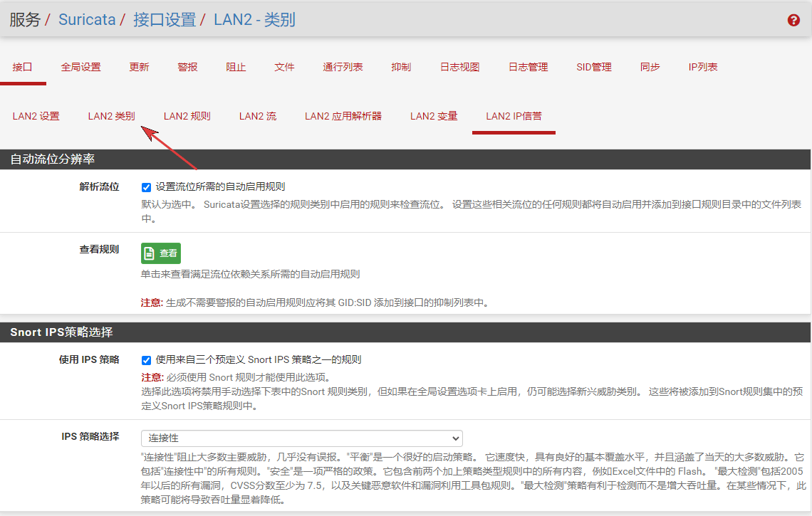Click the green 查看 rules button
The height and width of the screenshot is (516, 812).
click(x=160, y=253)
